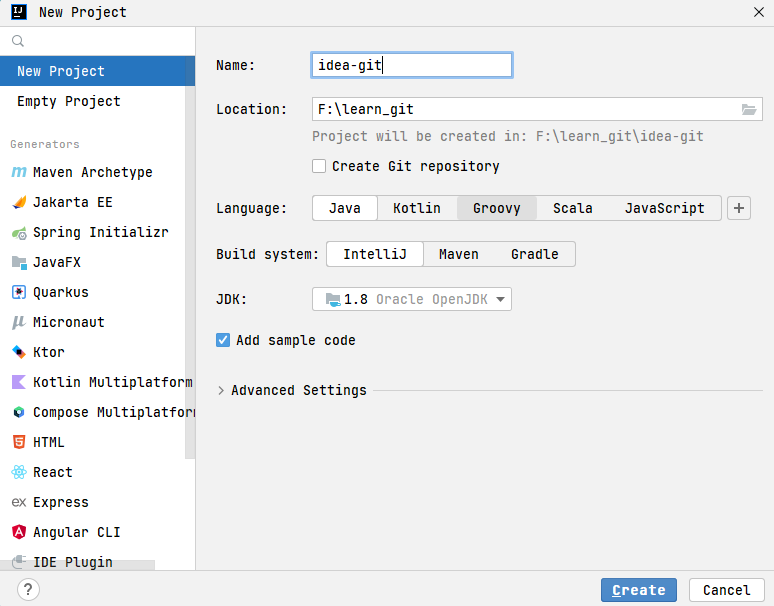Open Maven Archetype generator
Viewport: 774px width, 606px height.
(93, 172)
